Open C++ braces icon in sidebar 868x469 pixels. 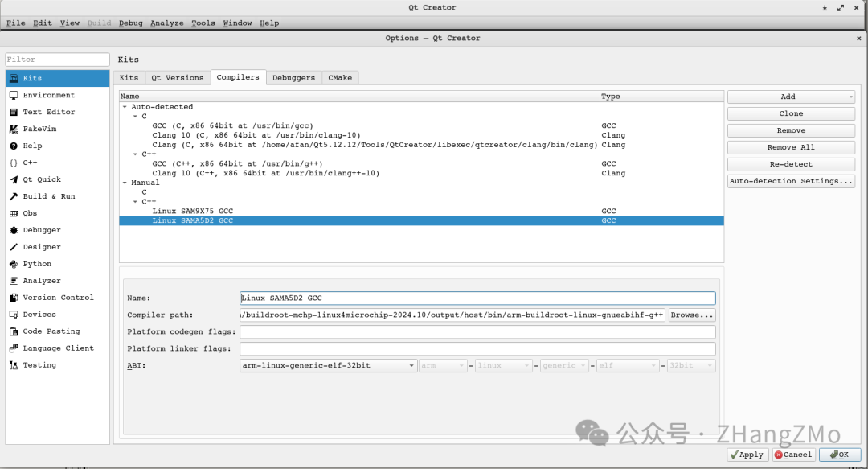(x=14, y=163)
